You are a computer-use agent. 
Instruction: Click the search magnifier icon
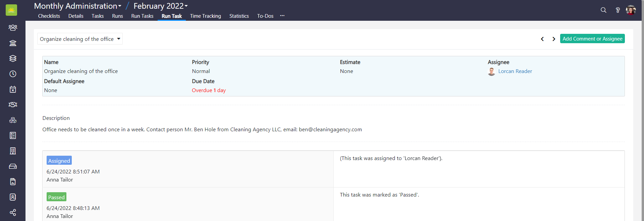coord(603,10)
